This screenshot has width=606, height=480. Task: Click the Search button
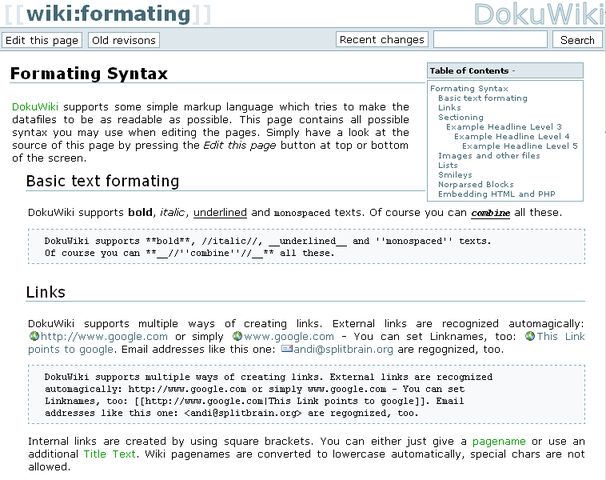[577, 40]
